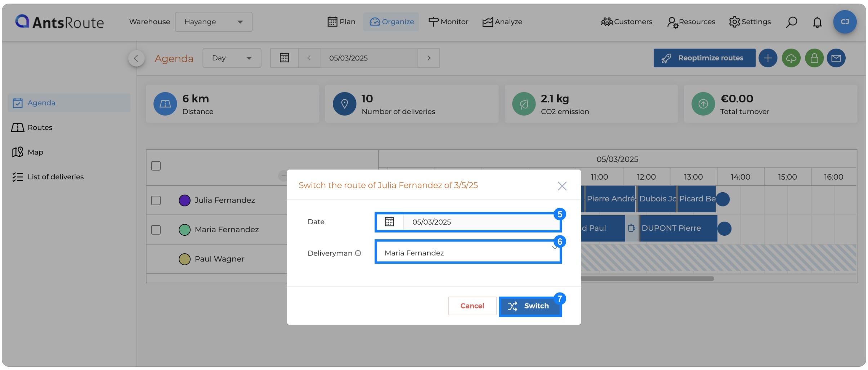Open the Warehouse Hayange dropdown
The image size is (868, 370).
click(214, 22)
